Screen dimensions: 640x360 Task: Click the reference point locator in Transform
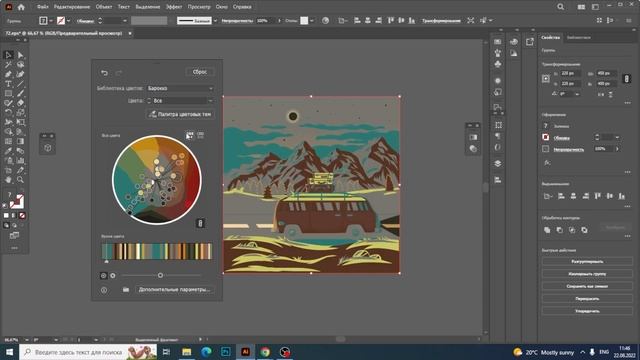(546, 79)
